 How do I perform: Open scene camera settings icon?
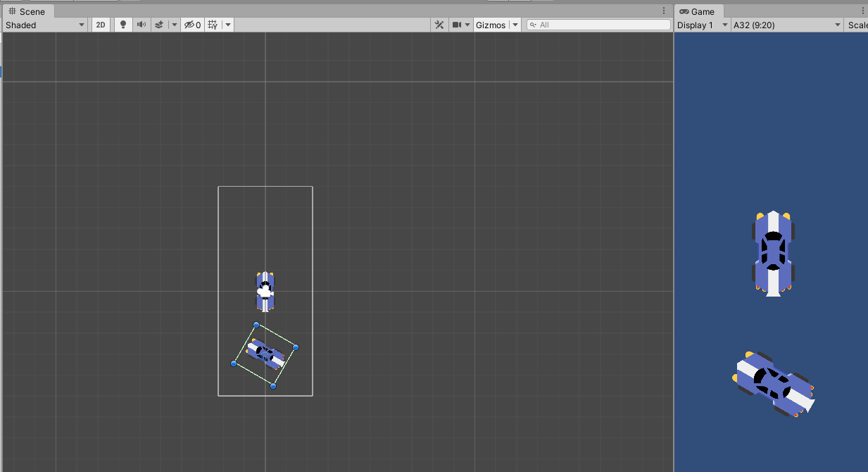[457, 25]
